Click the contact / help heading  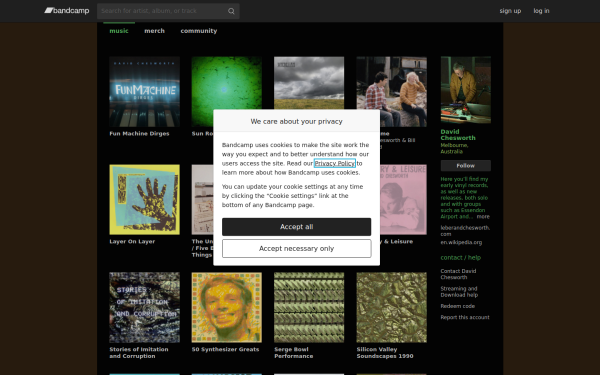pos(461,258)
